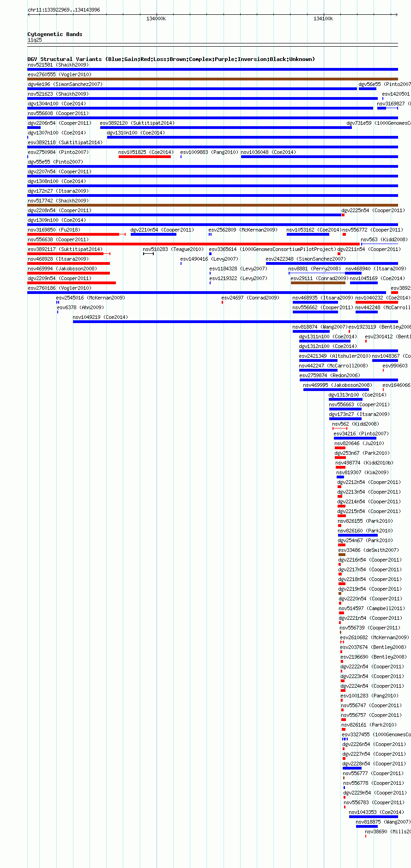Screen dimensions: 411x868
Task: Select nsv1053162 (Coe2014) label
Action: (314, 230)
